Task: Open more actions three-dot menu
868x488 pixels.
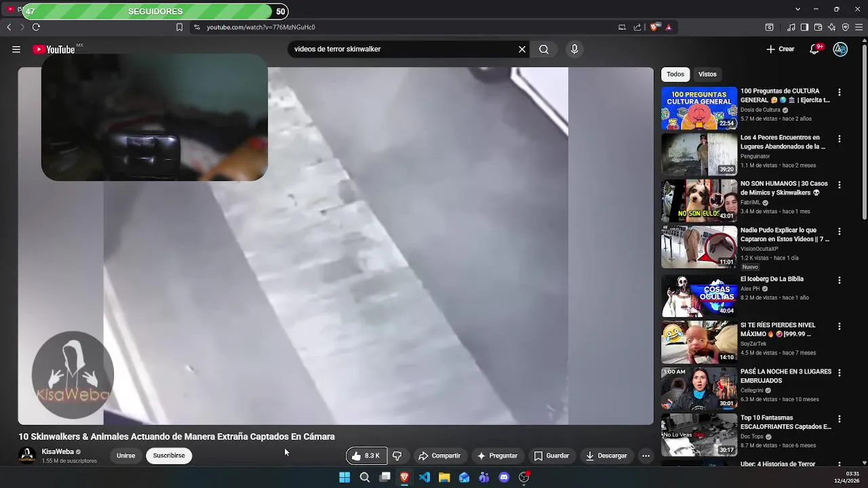Action: [646, 455]
